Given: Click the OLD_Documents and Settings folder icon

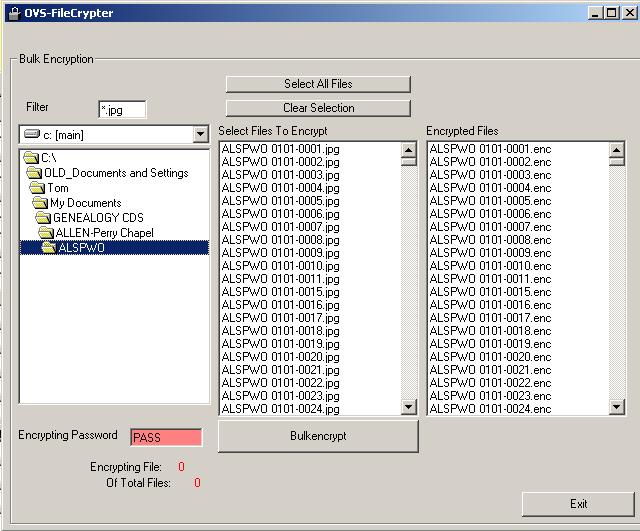Looking at the screenshot, I should point(34,172).
